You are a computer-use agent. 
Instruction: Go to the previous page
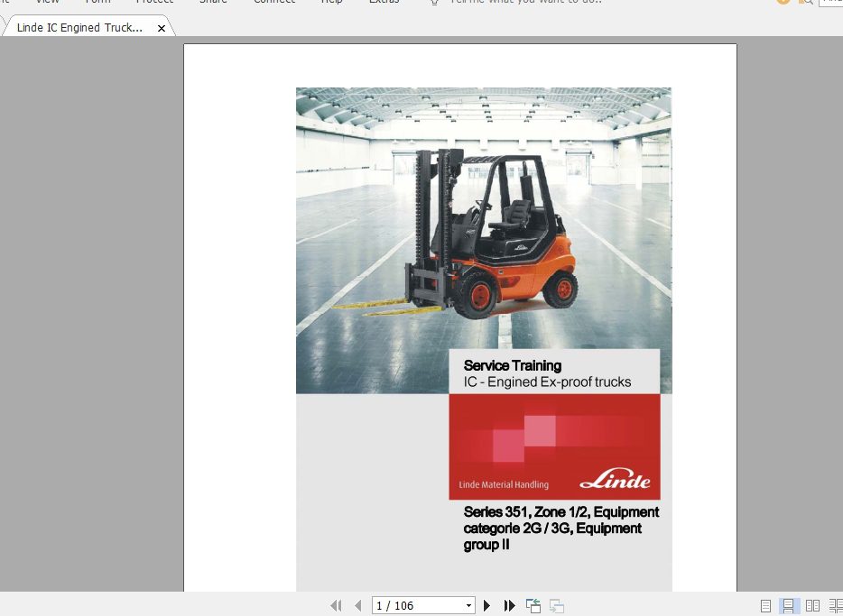point(358,606)
